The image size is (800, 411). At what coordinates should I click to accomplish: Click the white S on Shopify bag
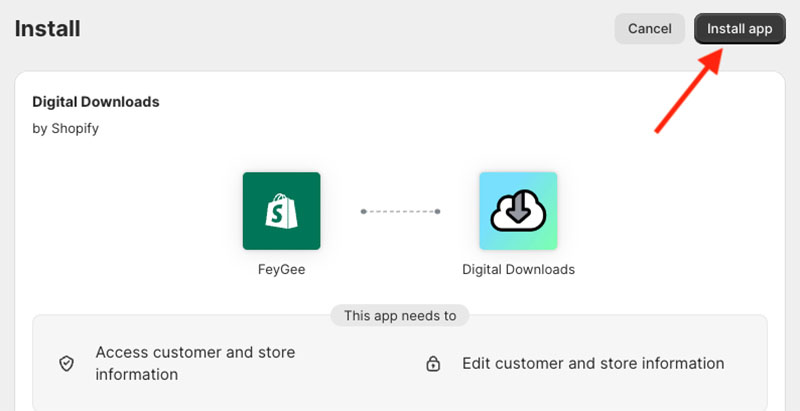[x=281, y=214]
